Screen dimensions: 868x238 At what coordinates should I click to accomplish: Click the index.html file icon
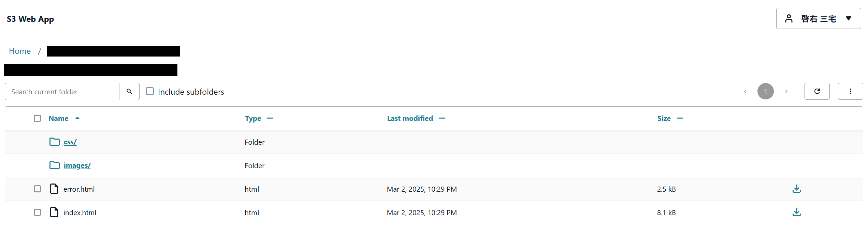click(54, 212)
